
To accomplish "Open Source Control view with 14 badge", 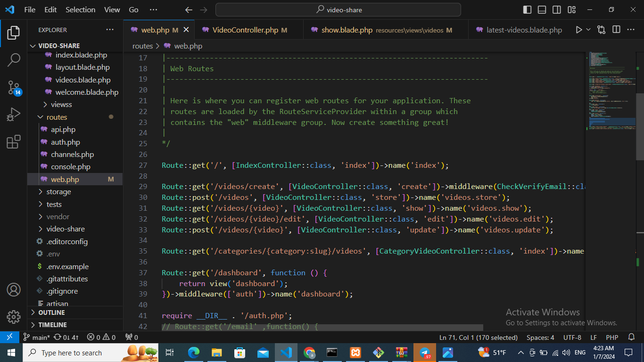I will [14, 87].
